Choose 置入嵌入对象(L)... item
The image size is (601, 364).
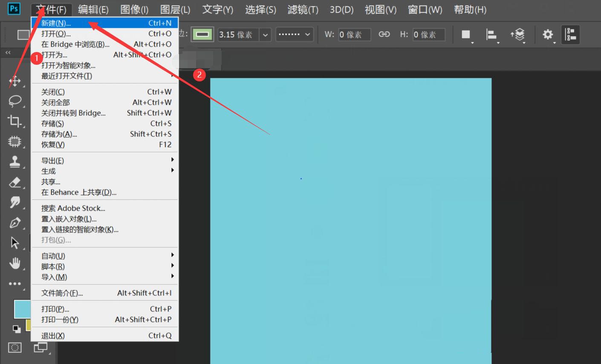point(104,219)
